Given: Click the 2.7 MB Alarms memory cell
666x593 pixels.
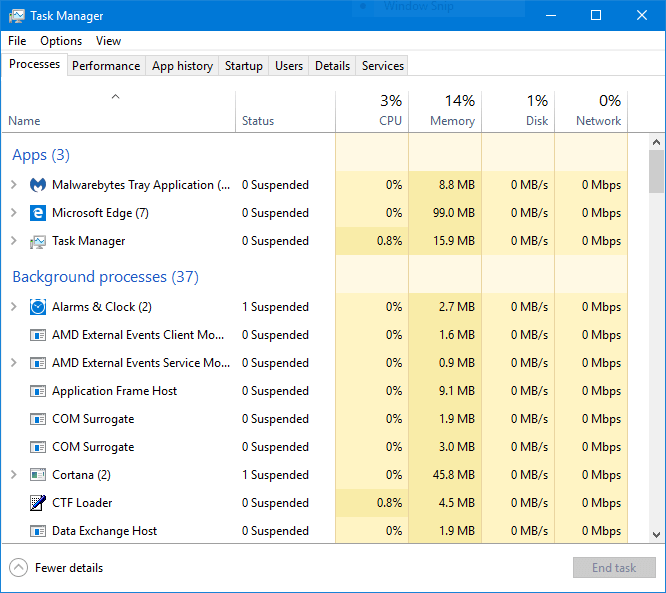Looking at the screenshot, I should [x=445, y=307].
